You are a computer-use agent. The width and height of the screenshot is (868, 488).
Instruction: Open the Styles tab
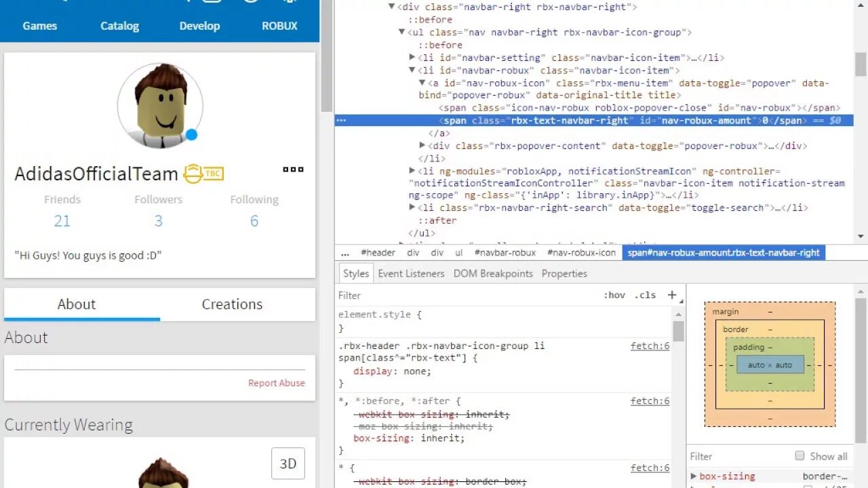(355, 274)
